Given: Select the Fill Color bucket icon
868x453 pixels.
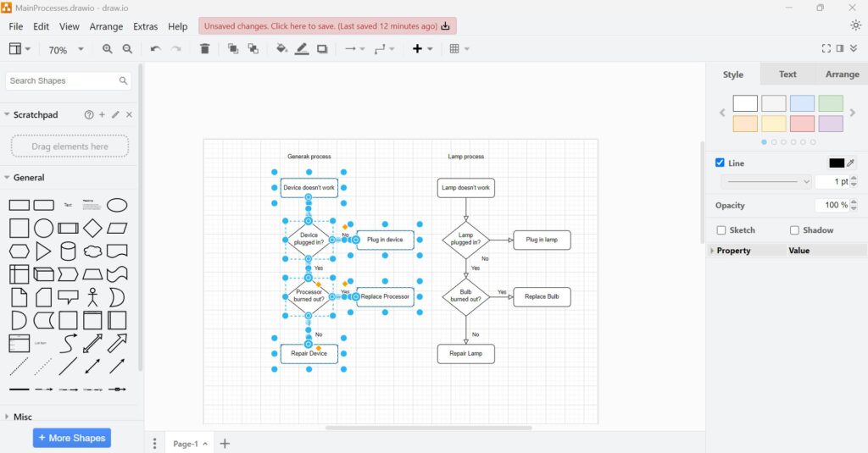Looking at the screenshot, I should (281, 49).
